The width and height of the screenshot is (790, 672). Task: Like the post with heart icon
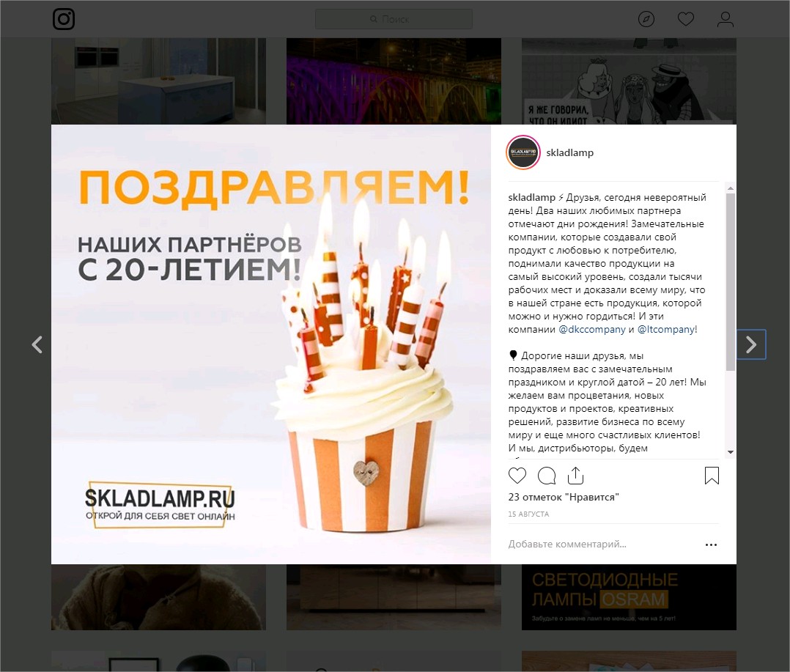(517, 476)
